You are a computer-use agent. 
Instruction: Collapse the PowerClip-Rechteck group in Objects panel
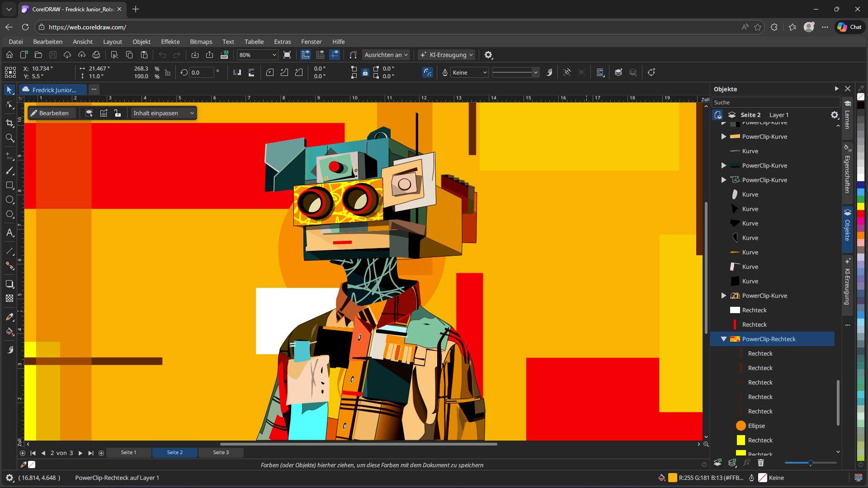(724, 339)
